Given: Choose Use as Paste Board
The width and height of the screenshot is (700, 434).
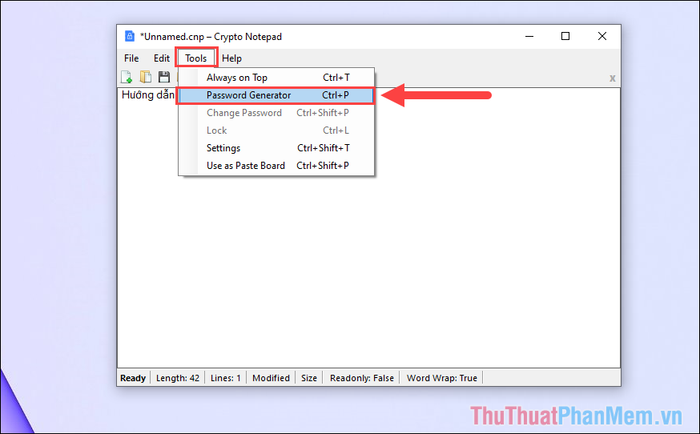Looking at the screenshot, I should point(276,166).
